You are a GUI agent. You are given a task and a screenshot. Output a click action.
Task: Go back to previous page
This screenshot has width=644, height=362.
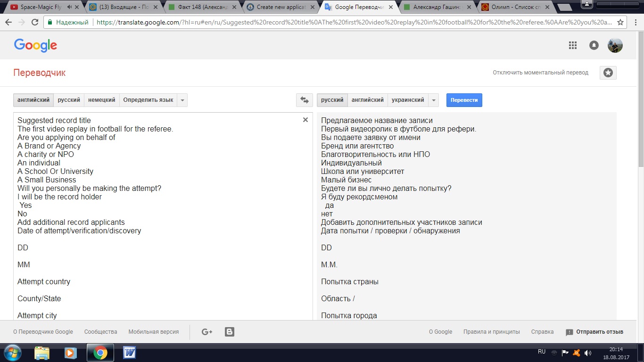[8, 22]
